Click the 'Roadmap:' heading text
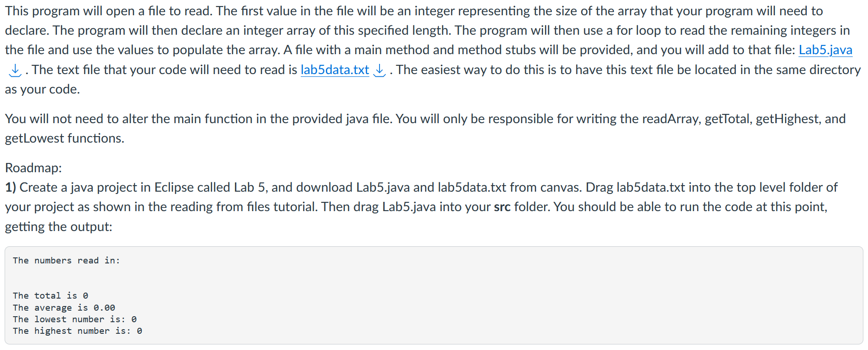The width and height of the screenshot is (868, 350). 33,168
